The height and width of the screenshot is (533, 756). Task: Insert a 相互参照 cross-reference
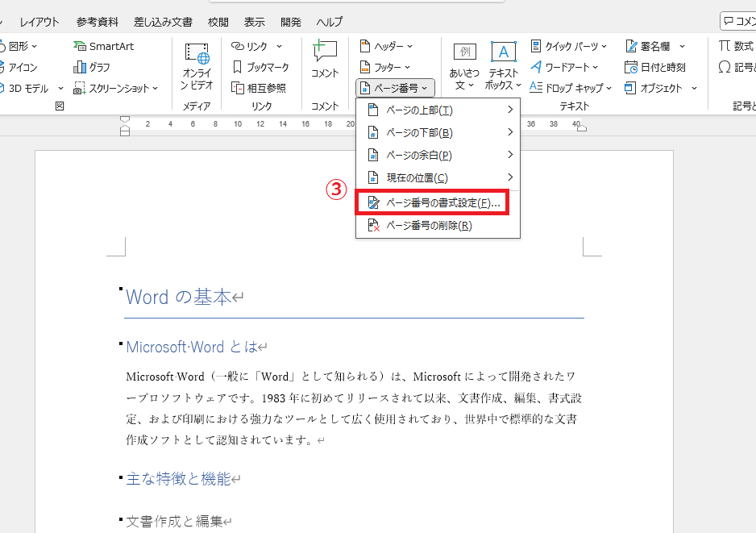(259, 88)
